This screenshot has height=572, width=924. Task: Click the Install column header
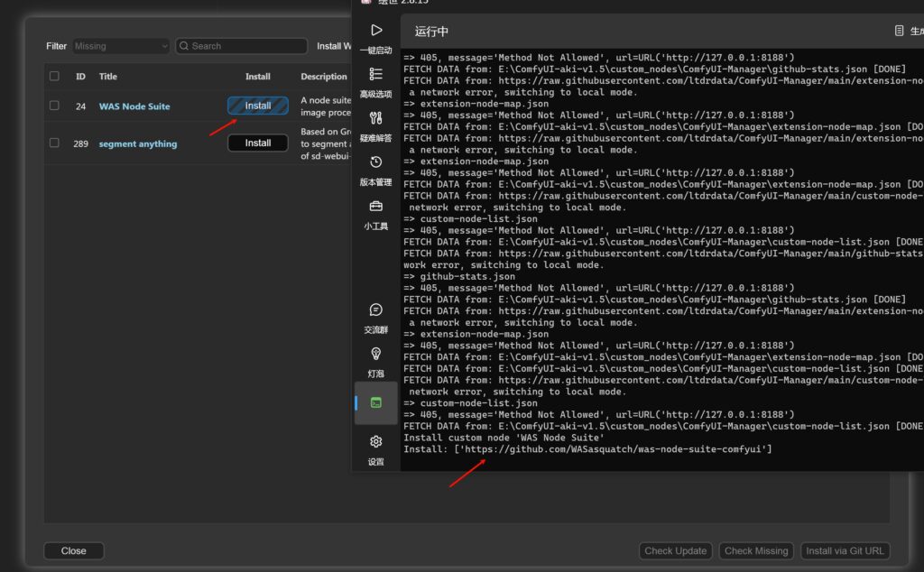click(x=258, y=77)
